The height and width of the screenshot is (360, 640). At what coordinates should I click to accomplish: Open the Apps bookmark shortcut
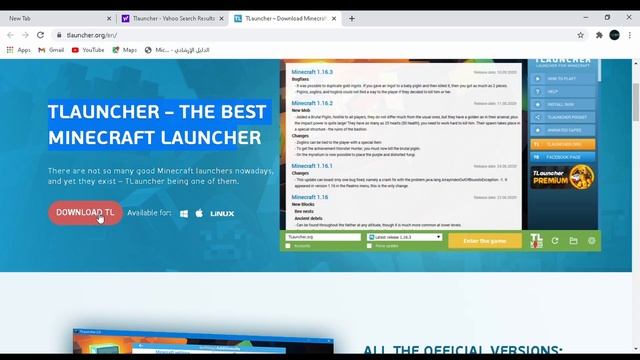(18, 50)
